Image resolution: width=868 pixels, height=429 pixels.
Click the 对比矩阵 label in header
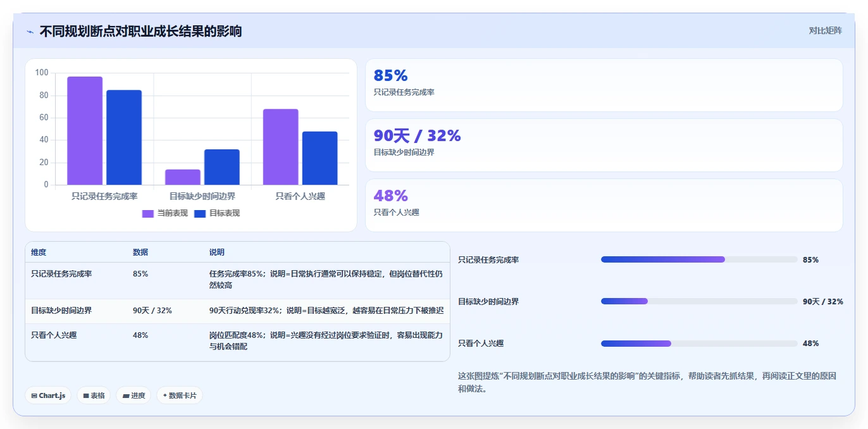coord(826,30)
